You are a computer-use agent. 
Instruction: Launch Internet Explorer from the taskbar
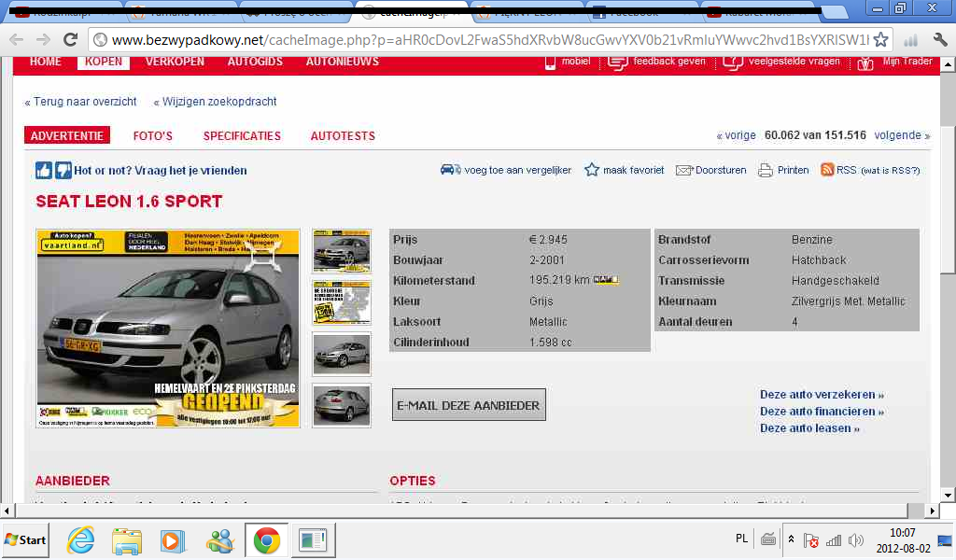pyautogui.click(x=81, y=540)
